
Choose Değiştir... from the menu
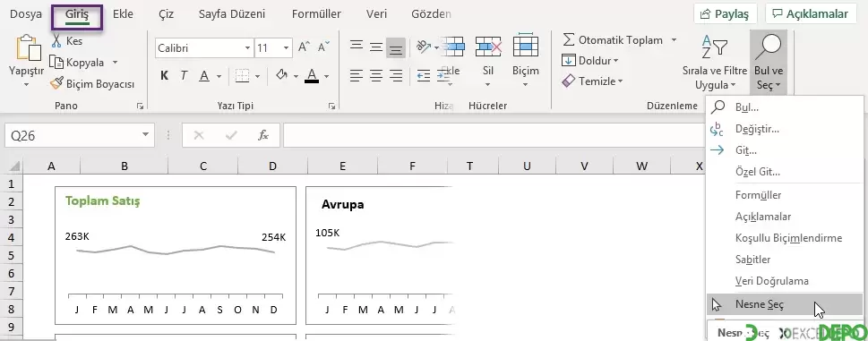[785, 129]
